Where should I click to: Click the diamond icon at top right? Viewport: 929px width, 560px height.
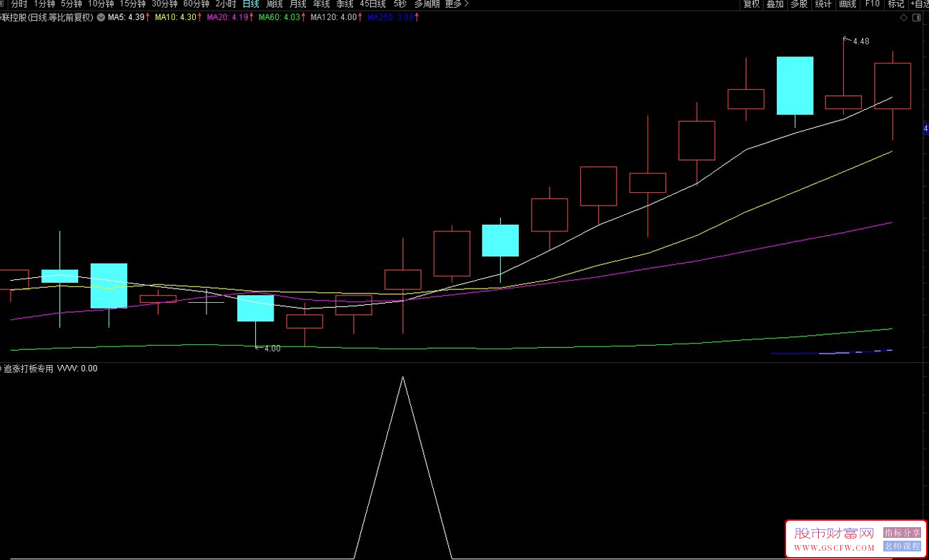pos(904,18)
